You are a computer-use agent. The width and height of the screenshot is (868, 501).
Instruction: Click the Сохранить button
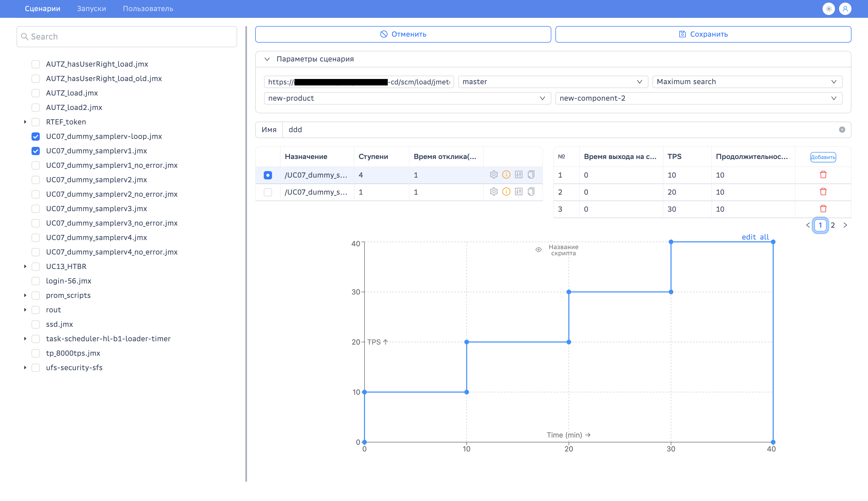pyautogui.click(x=703, y=34)
